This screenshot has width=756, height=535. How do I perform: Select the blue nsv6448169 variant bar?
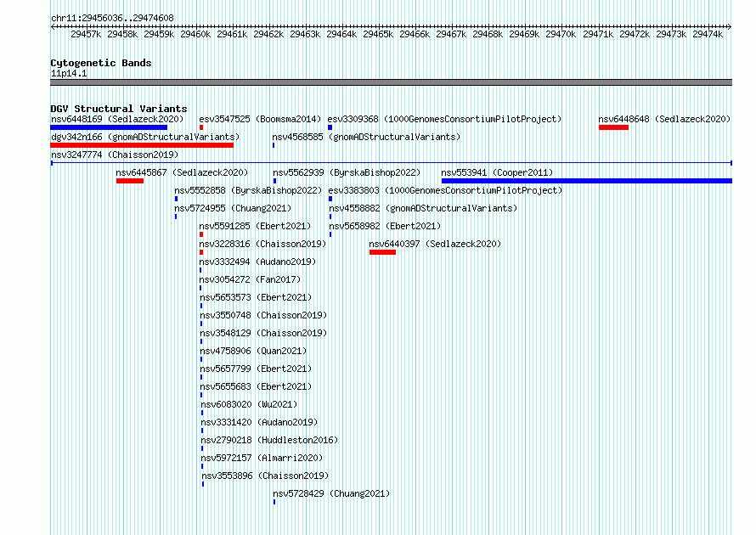point(109,127)
